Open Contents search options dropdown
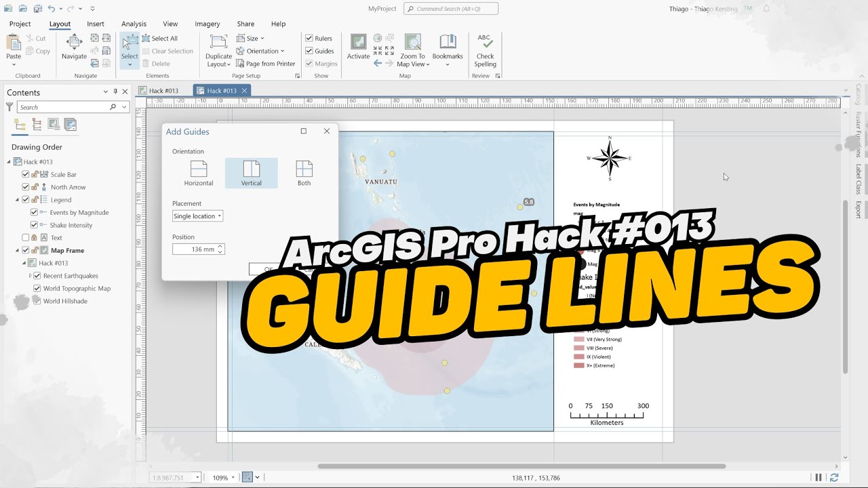Screen dimensions: 868x488 pyautogui.click(x=124, y=107)
